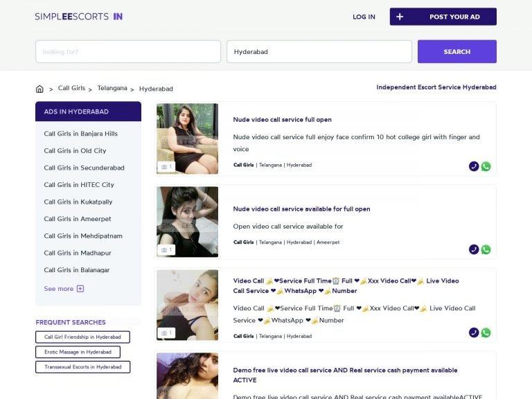
Task: Click the Search button
Action: [457, 51]
